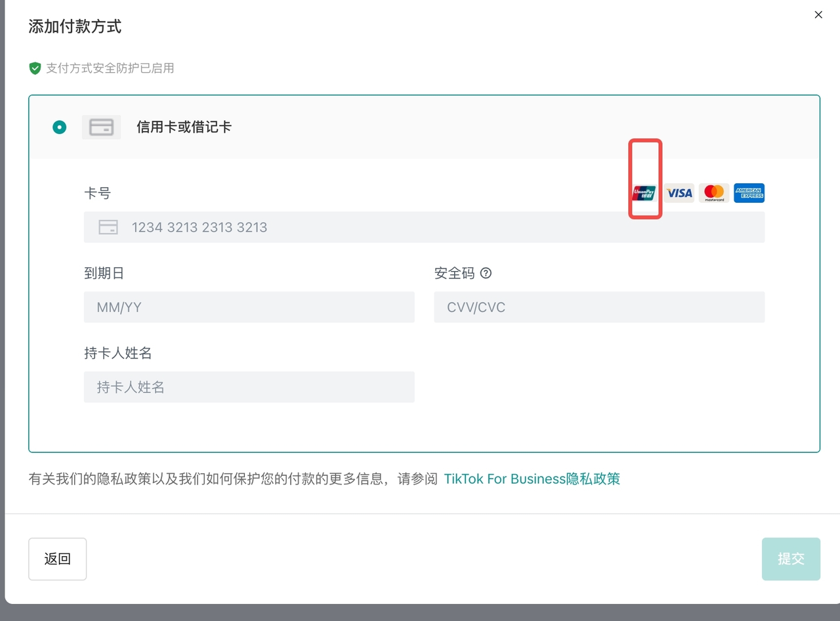Click the green security shield icon

click(35, 68)
